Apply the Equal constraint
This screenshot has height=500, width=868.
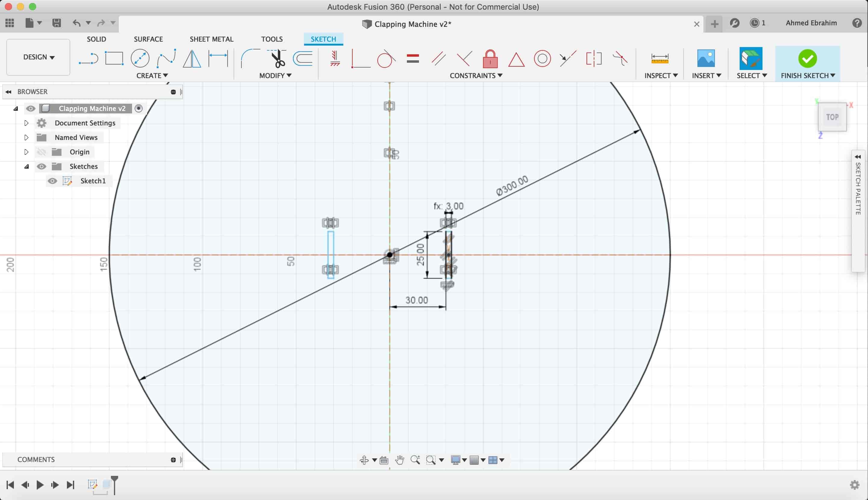[x=413, y=59]
